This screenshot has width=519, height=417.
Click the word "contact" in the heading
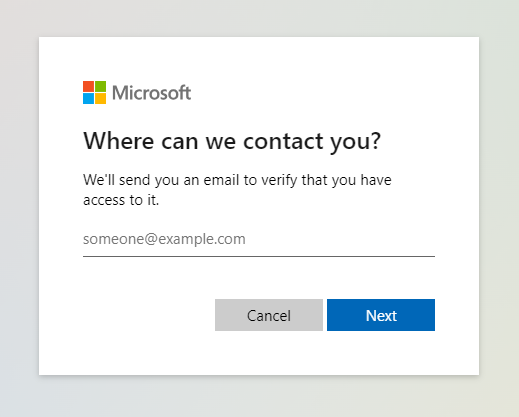[283, 141]
